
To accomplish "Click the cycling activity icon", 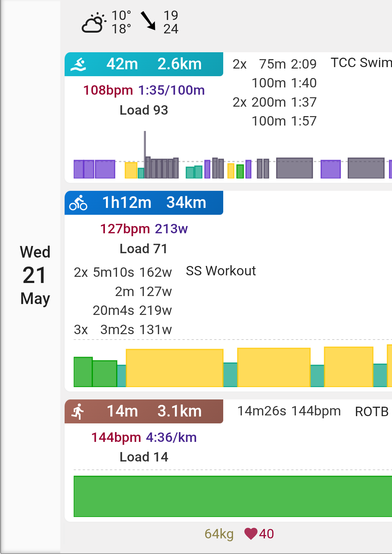I will tap(78, 203).
